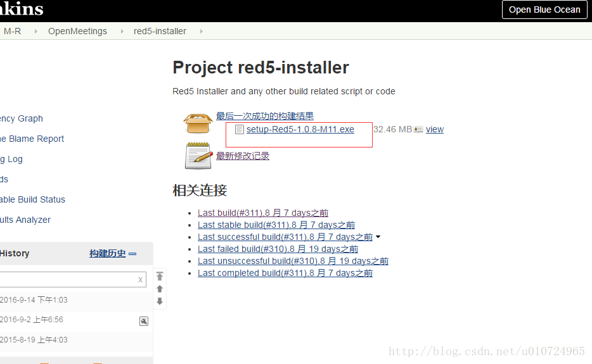Open Embeddable Build Status sidebar item
592x364 pixels.
coord(32,199)
